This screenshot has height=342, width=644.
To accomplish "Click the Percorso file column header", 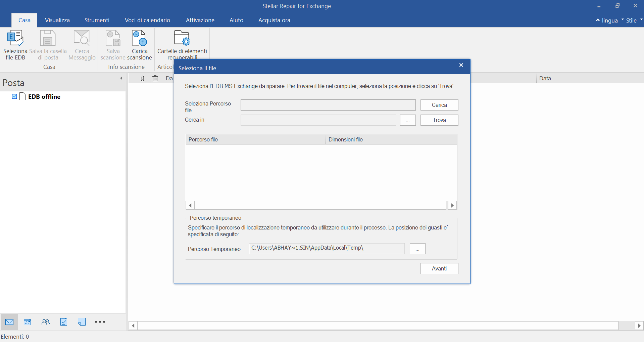I will click(x=255, y=139).
